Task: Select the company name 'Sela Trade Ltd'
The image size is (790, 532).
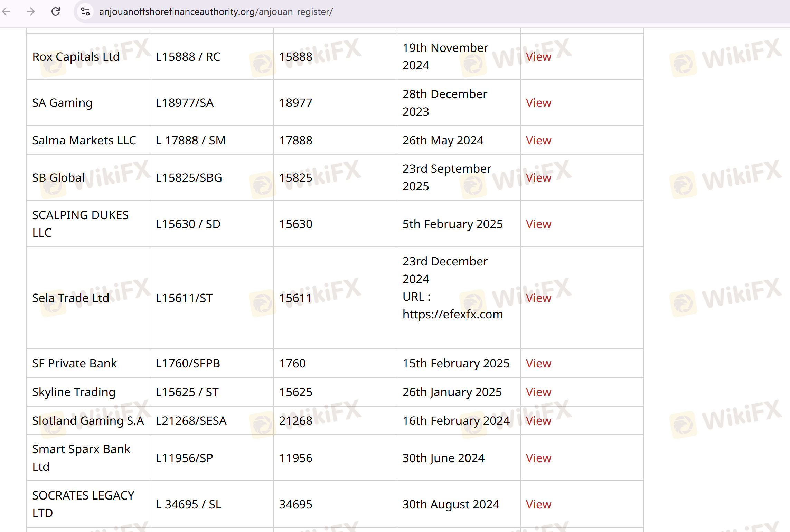Action: pyautogui.click(x=70, y=298)
